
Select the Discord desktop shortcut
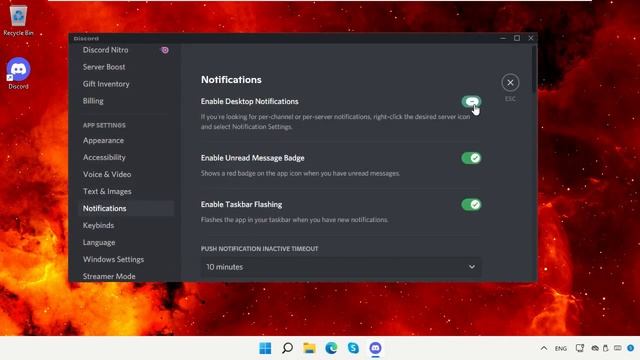18,73
